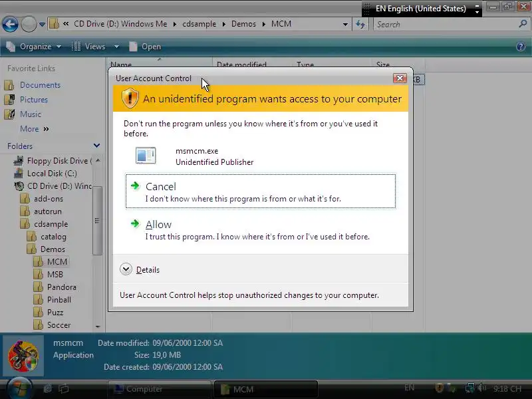Screen dimensions: 532x399
Task: Click the Help question mark icon
Action: point(521,47)
